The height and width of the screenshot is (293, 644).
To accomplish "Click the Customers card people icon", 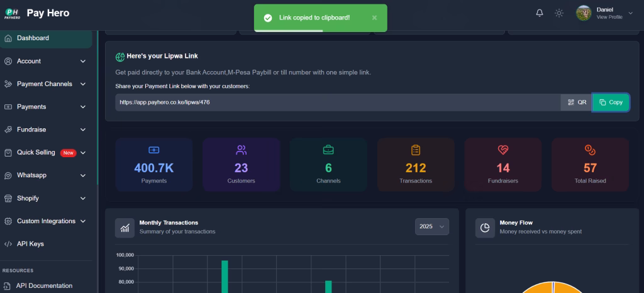I will 241,150.
